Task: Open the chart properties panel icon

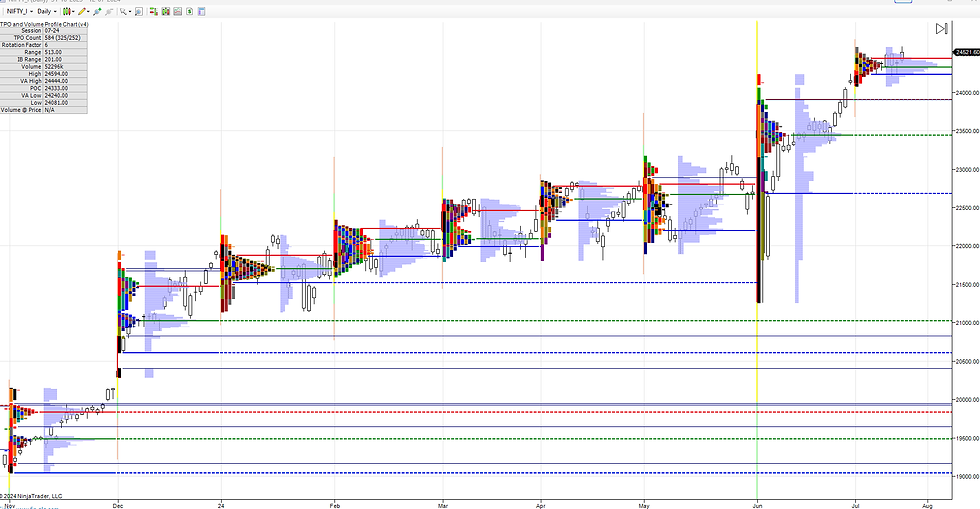Action: pos(201,11)
